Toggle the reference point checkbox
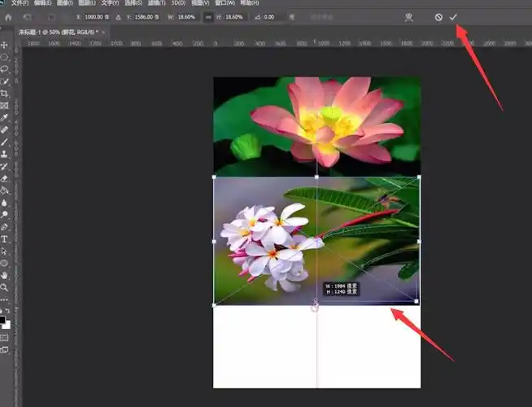532x407 pixels. [x=50, y=17]
